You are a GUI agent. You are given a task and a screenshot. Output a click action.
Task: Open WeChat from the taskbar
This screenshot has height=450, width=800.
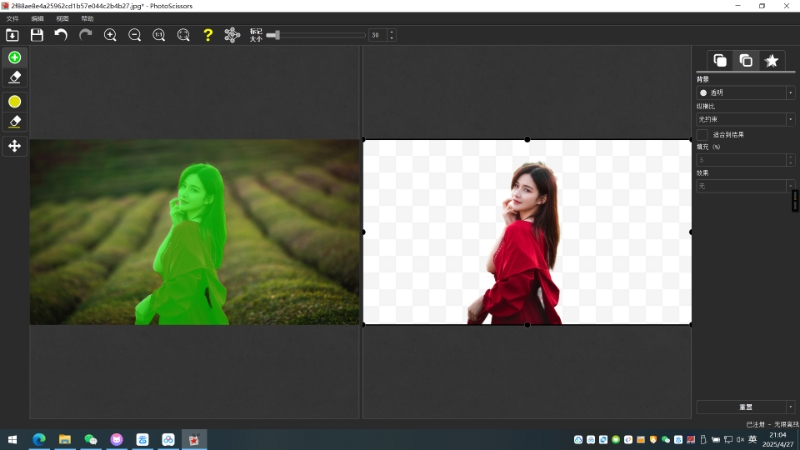pos(91,439)
